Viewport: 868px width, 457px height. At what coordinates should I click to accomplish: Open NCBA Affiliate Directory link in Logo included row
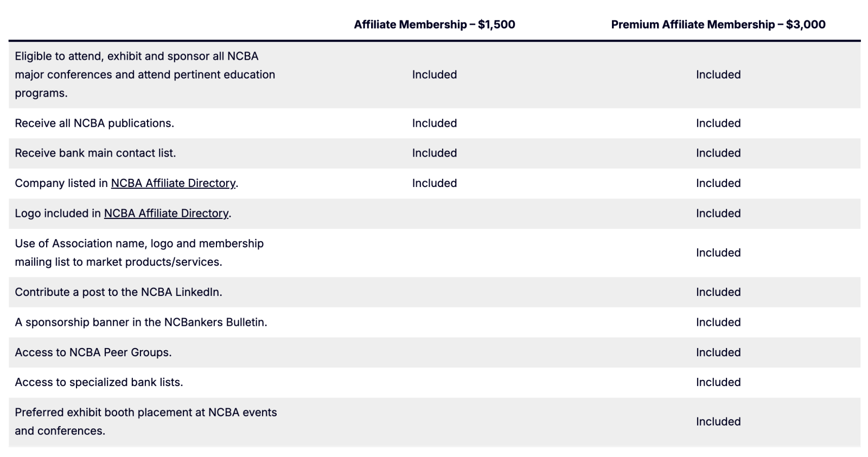(166, 214)
